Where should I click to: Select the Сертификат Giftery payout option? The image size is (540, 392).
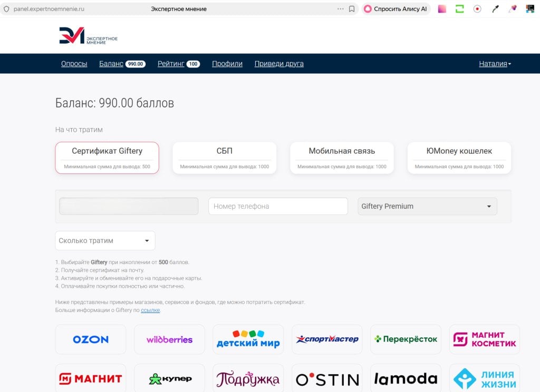(x=107, y=158)
